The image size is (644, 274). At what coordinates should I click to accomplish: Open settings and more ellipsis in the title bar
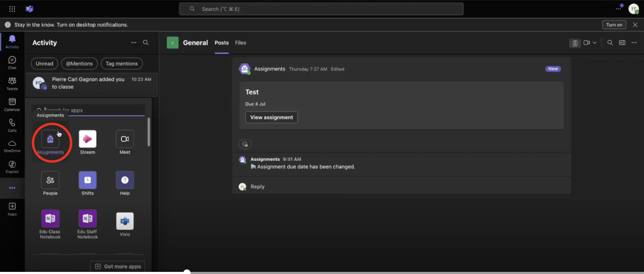pyautogui.click(x=618, y=9)
